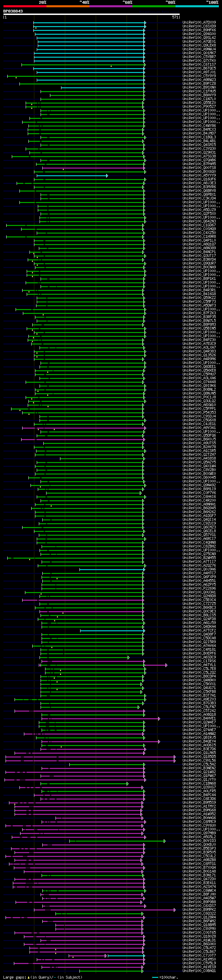
Task: Click UniRef100_B6K0J5 label
Action: 199,439
